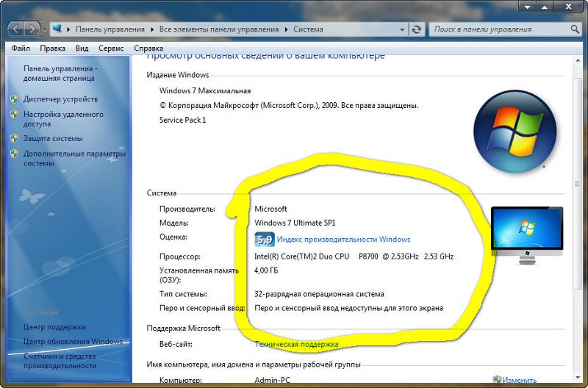Expand arrow after 'Панель управления' breadcrumb
The width and height of the screenshot is (588, 388).
coord(152,29)
